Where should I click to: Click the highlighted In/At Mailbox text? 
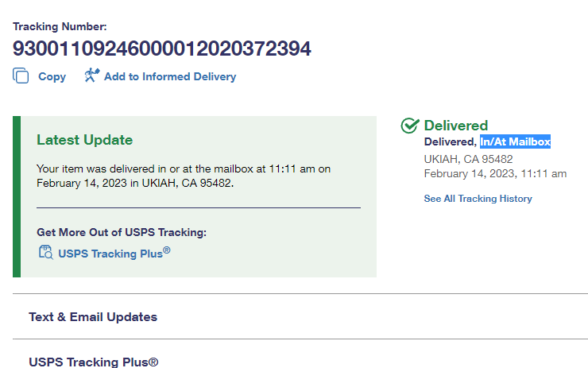coord(515,142)
